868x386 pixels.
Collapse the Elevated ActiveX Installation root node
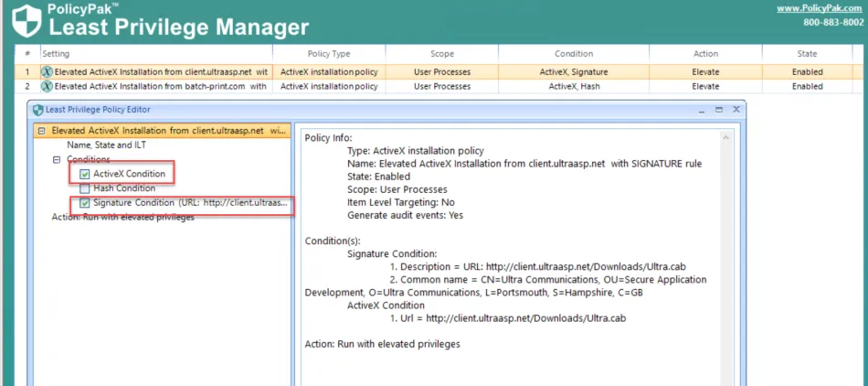pyautogui.click(x=42, y=131)
